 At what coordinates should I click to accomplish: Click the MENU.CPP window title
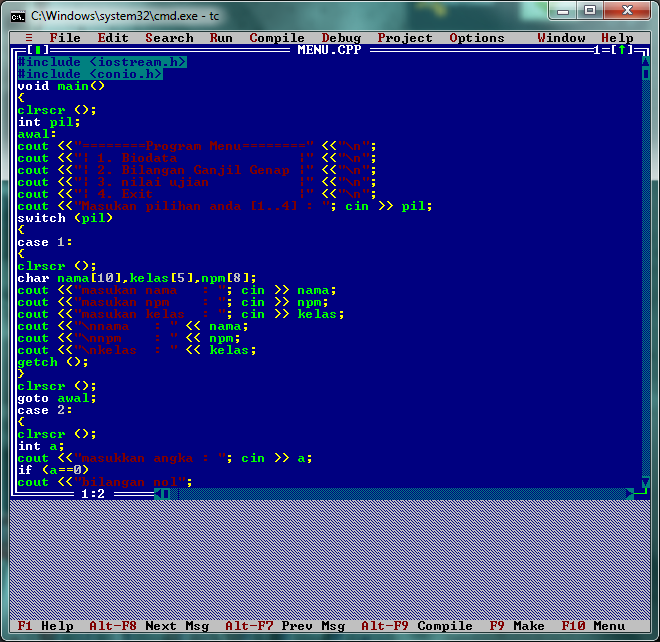coord(329,50)
